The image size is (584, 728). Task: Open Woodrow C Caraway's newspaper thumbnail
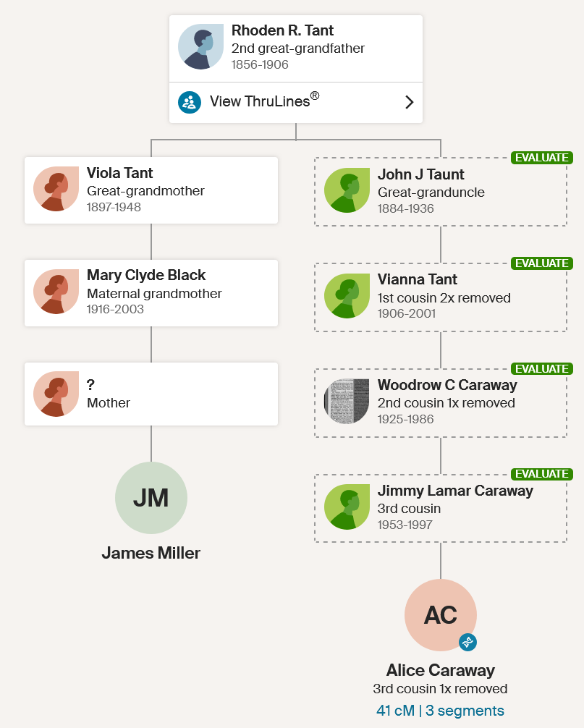347,401
